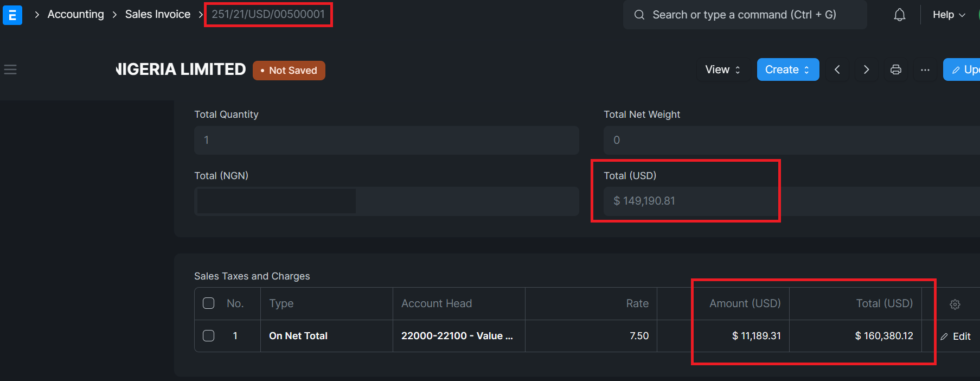Click the ERPNext logo
Viewport: 980px width, 381px height.
click(x=12, y=15)
